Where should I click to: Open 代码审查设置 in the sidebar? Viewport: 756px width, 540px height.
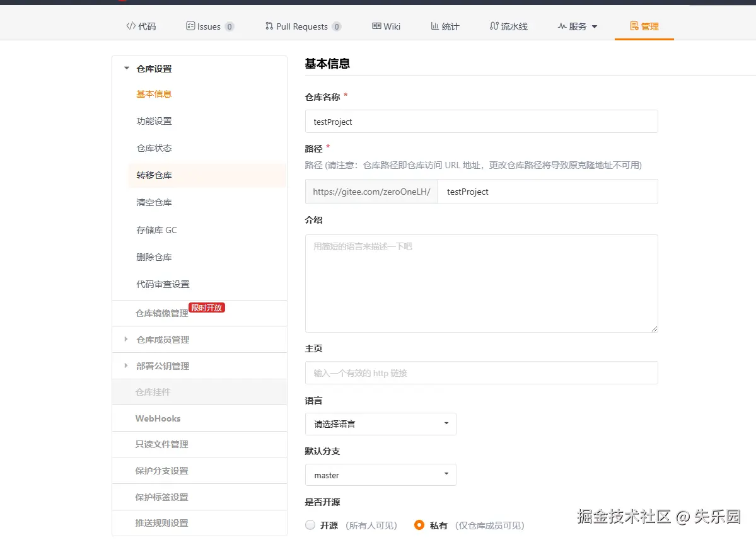click(163, 284)
